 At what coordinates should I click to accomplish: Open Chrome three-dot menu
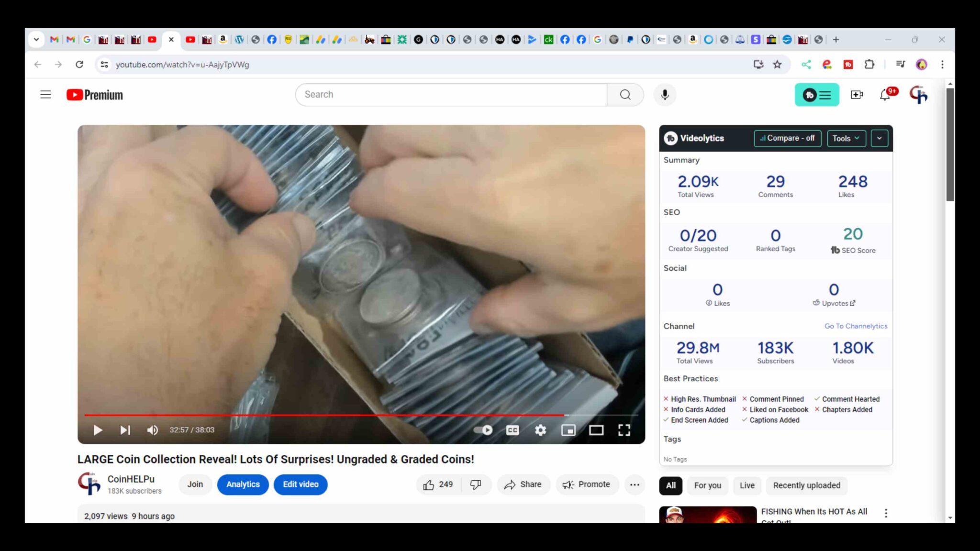[x=942, y=65]
